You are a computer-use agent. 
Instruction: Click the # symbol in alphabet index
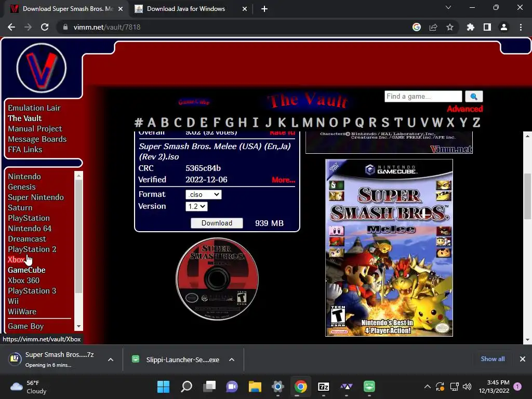tap(138, 122)
